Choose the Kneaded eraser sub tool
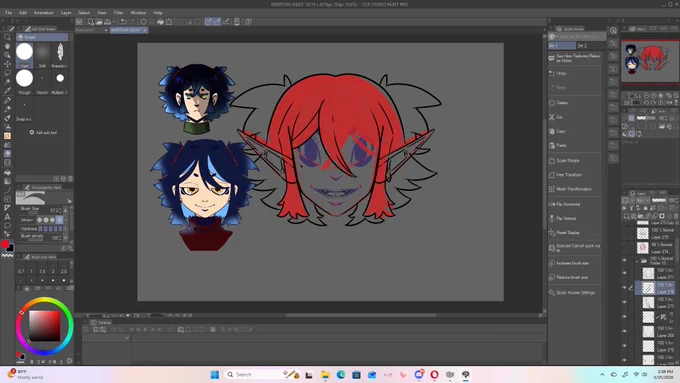680x383 pixels. pyautogui.click(x=60, y=55)
